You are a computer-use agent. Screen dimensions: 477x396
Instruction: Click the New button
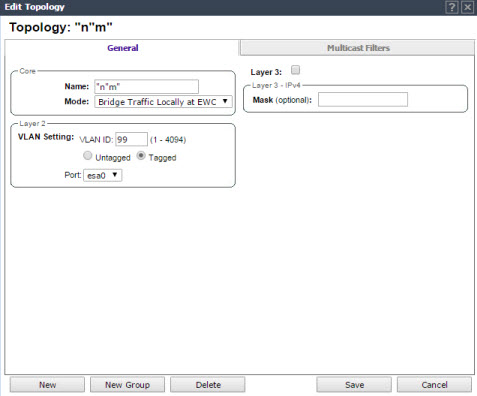[x=47, y=385]
